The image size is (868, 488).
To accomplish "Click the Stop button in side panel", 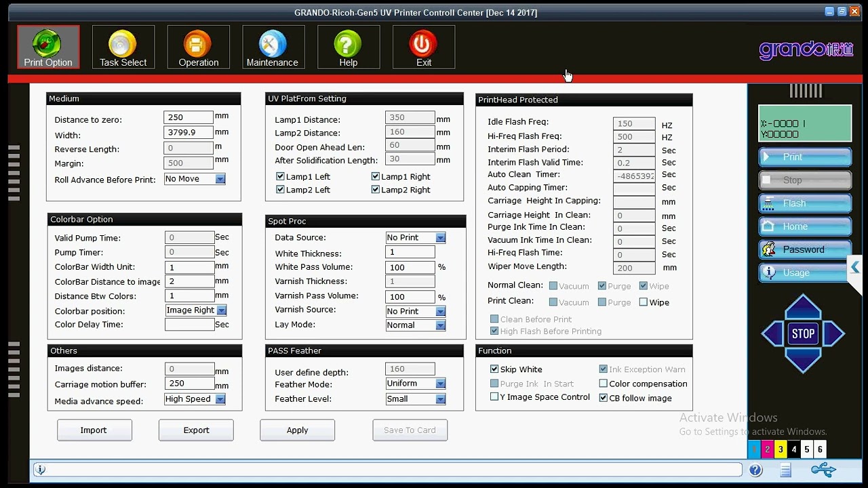I will coord(805,180).
